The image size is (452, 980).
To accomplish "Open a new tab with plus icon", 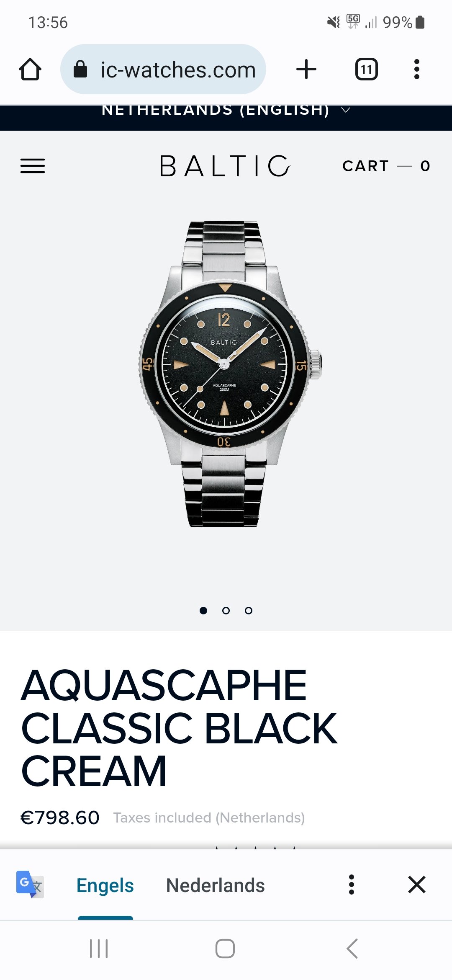I will pyautogui.click(x=306, y=69).
